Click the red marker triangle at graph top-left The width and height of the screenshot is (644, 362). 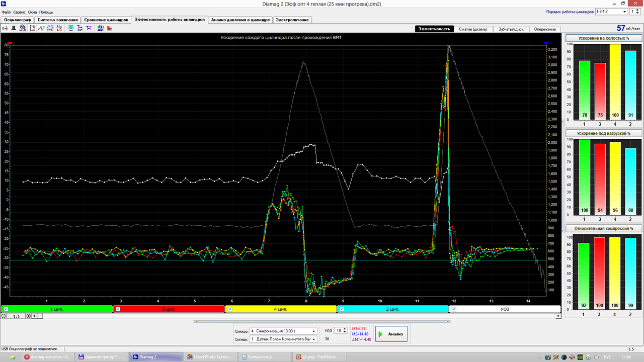[x=10, y=44]
